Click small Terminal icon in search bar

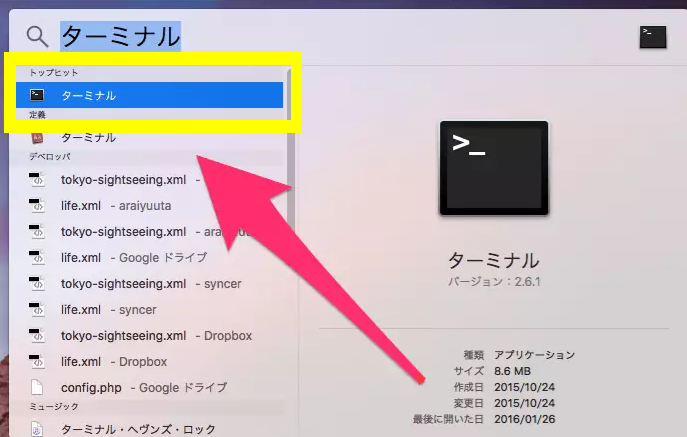652,37
